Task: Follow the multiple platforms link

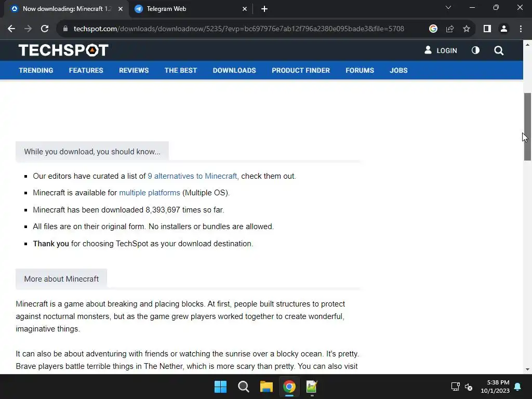Action: 150,193
